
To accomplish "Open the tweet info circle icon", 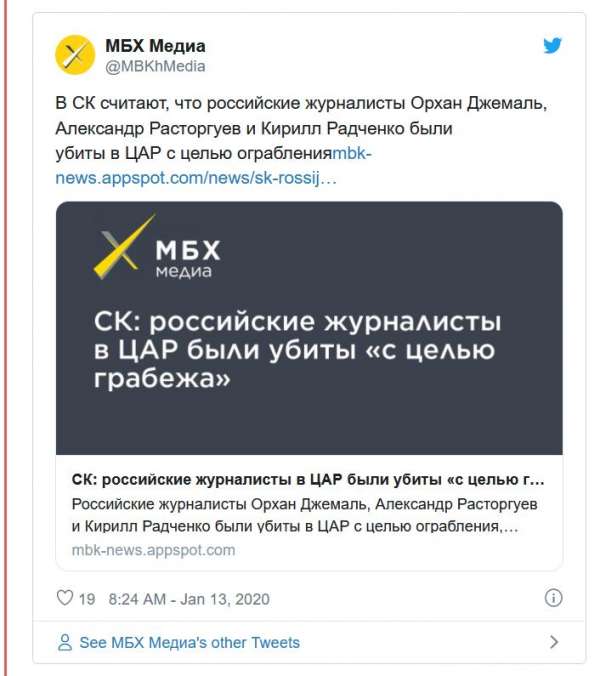I will tap(553, 598).
